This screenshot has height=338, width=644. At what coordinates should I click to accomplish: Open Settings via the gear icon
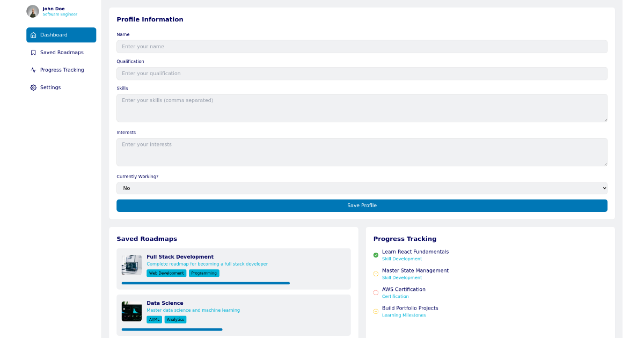click(33, 87)
